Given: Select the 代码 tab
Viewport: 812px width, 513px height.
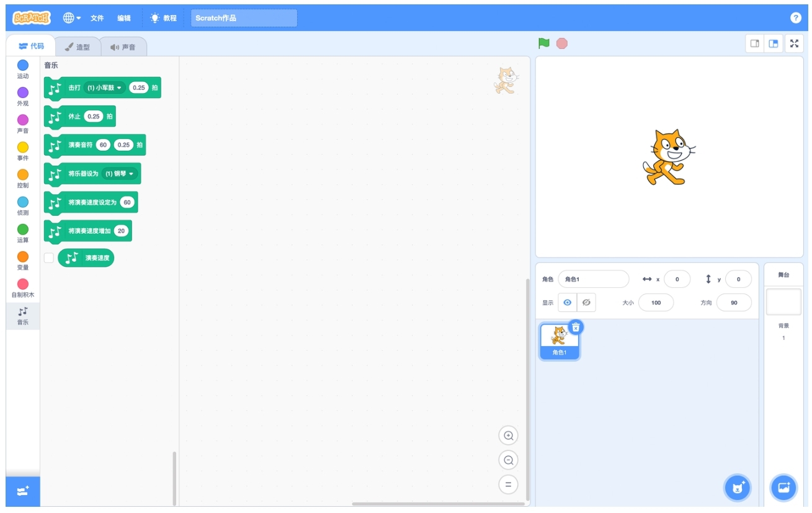Looking at the screenshot, I should [x=31, y=46].
